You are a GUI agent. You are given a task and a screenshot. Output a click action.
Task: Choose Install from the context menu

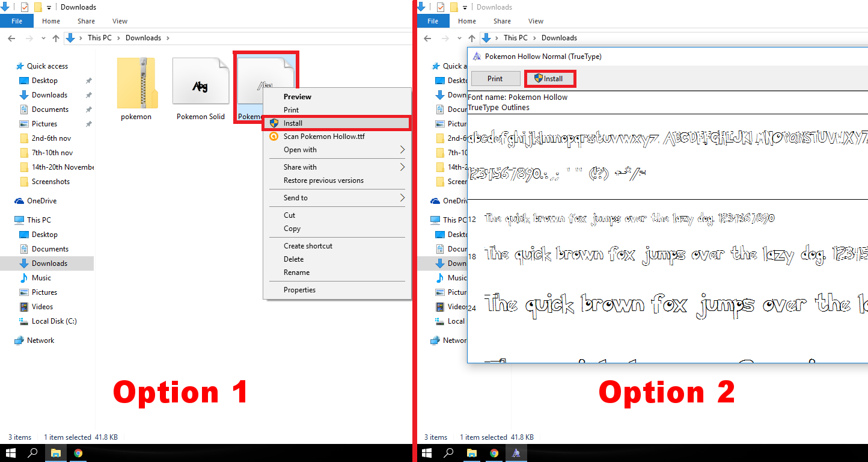coord(337,123)
